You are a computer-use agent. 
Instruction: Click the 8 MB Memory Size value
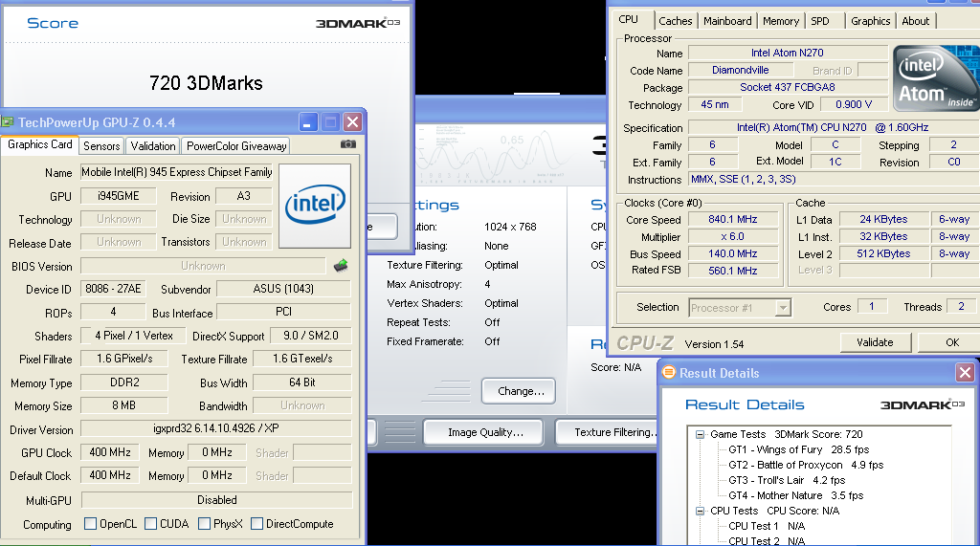[x=123, y=405]
